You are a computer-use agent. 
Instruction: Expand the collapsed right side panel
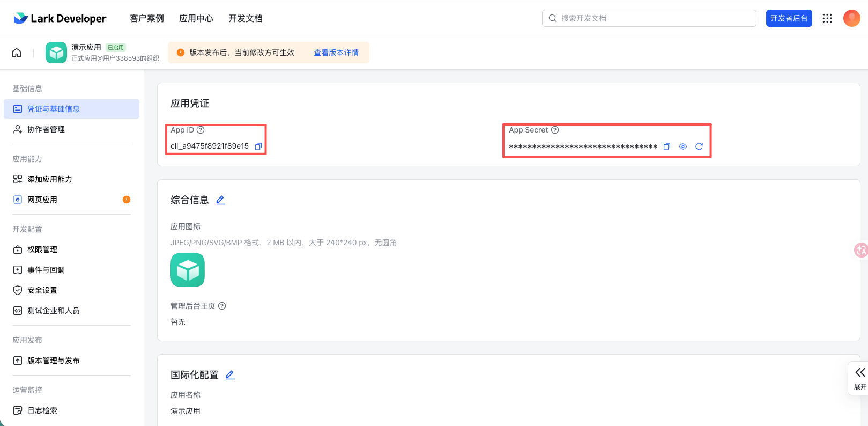(860, 378)
